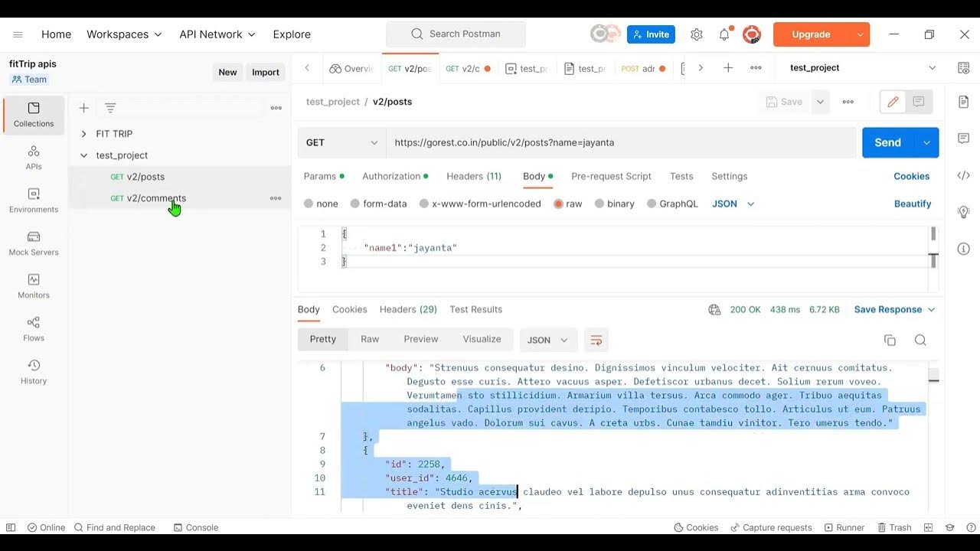Open the Send button dropdown arrow
The width and height of the screenshot is (980, 551).
pyautogui.click(x=926, y=142)
